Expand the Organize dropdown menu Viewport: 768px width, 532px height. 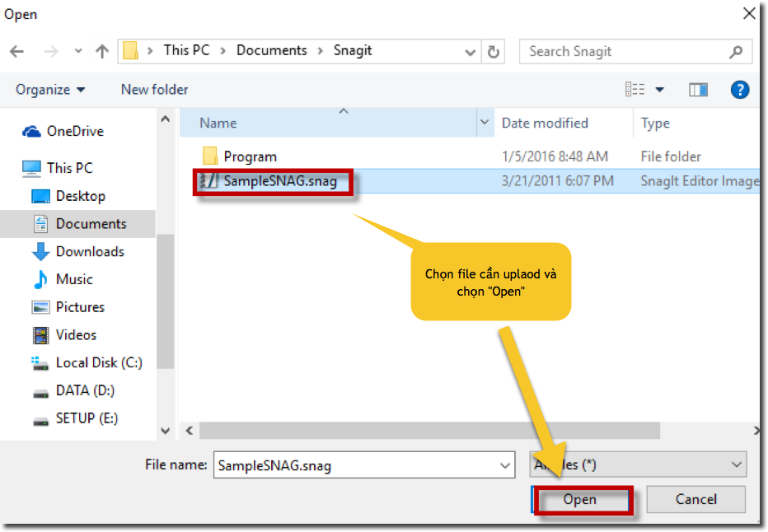[50, 90]
